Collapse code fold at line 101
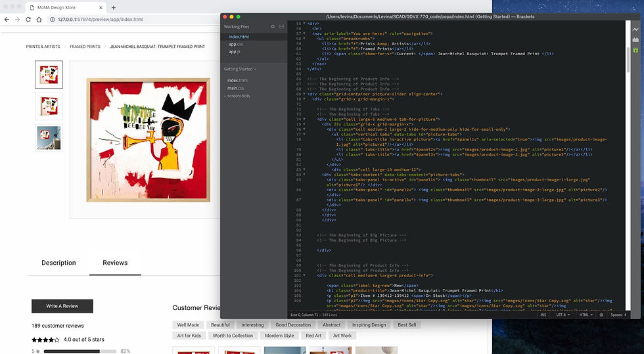The width and height of the screenshot is (644, 354). click(304, 276)
